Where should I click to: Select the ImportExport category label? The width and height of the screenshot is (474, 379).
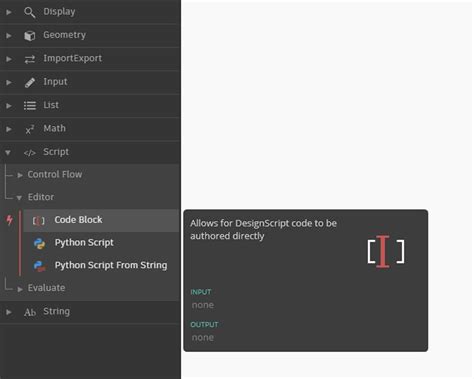click(x=72, y=58)
